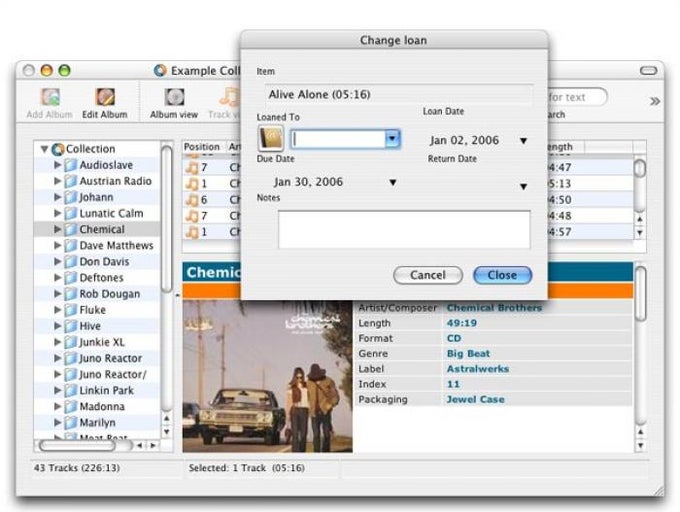This screenshot has width=680, height=512.
Task: Click the folder icon beside Linkin Park
Action: [x=70, y=391]
